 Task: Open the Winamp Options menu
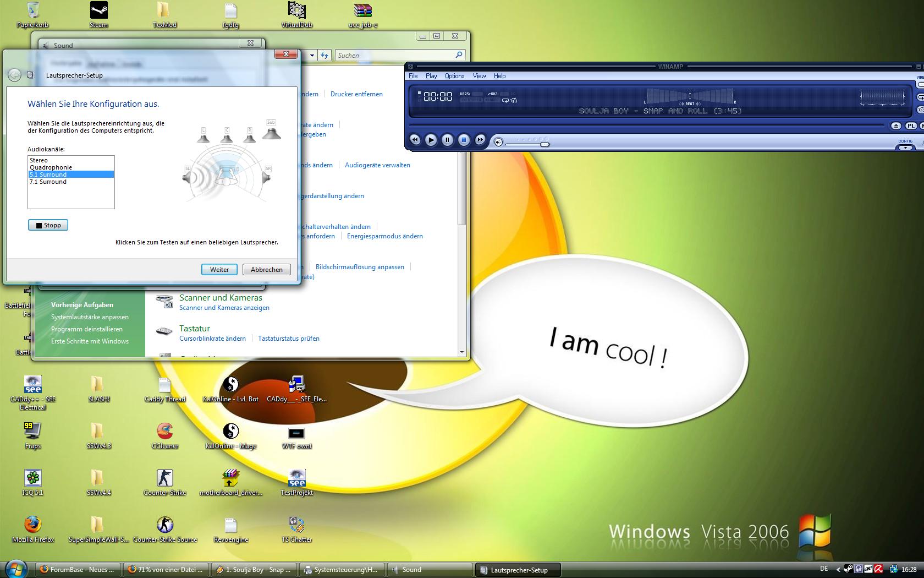pyautogui.click(x=454, y=76)
